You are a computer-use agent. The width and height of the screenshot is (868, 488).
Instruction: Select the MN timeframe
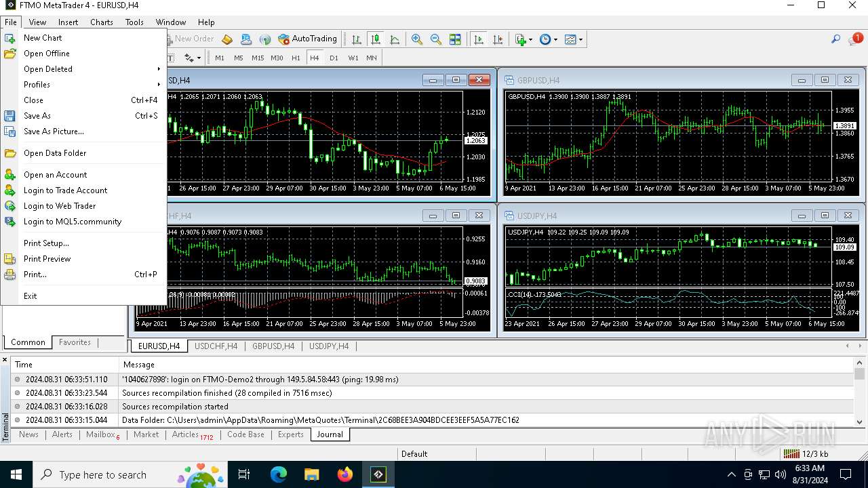372,58
